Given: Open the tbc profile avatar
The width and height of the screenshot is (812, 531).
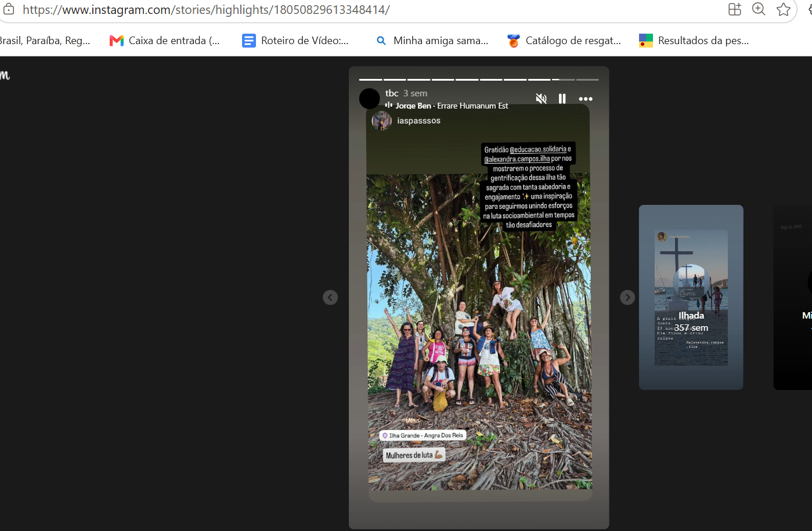Looking at the screenshot, I should click(369, 99).
